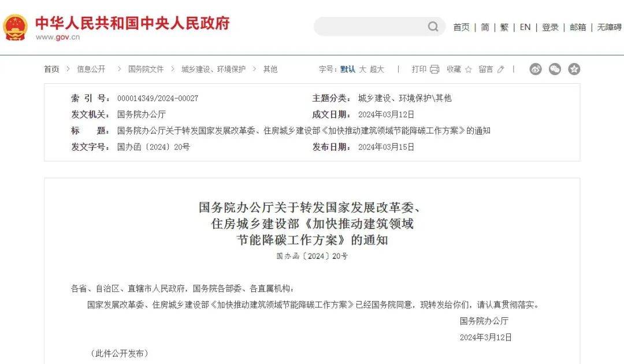Click the 登录 login link
This screenshot has height=364, width=624.
pyautogui.click(x=551, y=27)
